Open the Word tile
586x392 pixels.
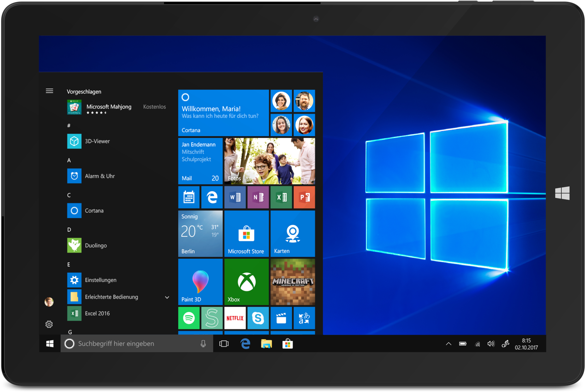click(235, 197)
